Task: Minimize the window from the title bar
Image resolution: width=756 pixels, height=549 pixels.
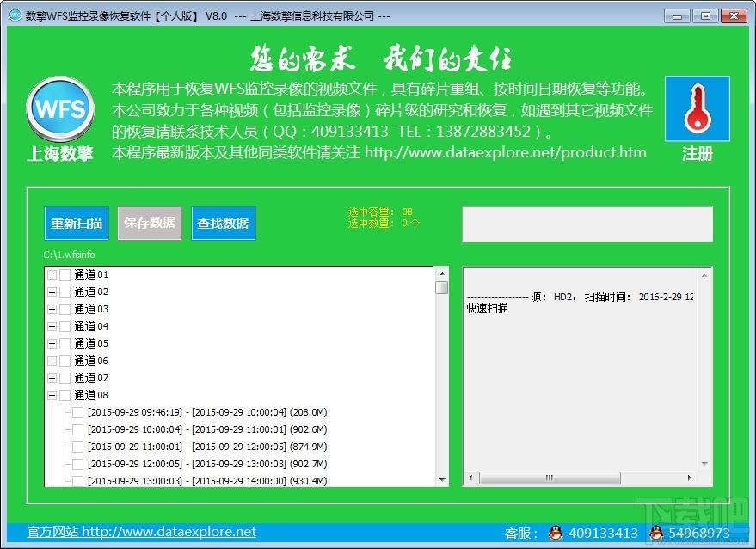Action: pos(677,16)
